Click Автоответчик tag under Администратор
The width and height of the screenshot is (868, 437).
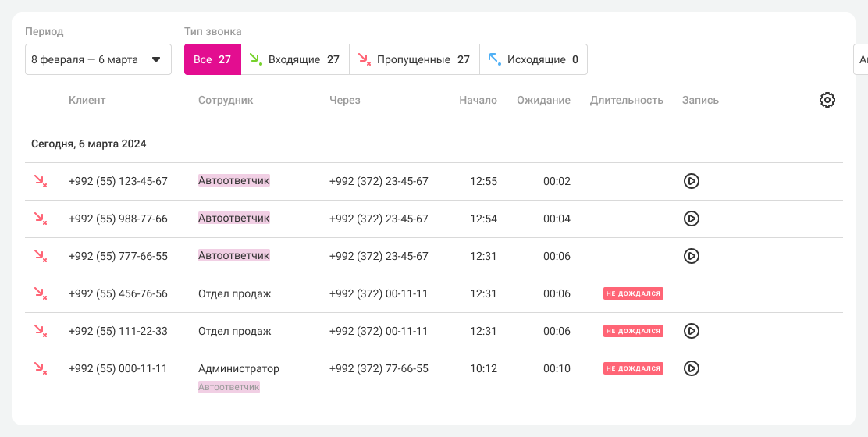coord(229,387)
